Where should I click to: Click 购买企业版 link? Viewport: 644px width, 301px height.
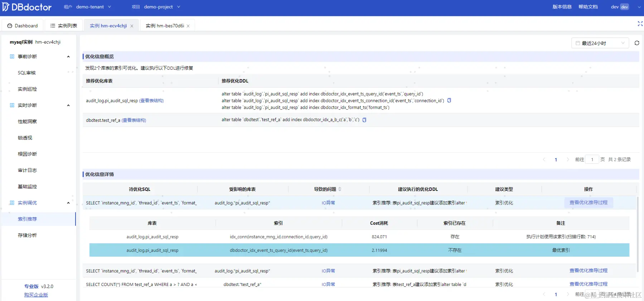pos(36,295)
